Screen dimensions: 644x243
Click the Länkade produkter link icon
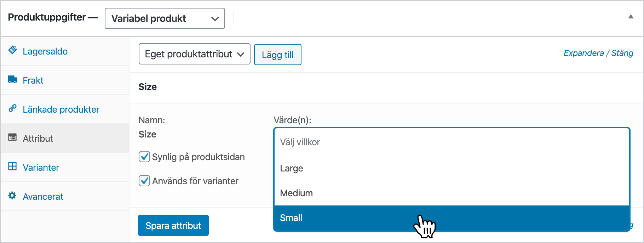(x=12, y=108)
